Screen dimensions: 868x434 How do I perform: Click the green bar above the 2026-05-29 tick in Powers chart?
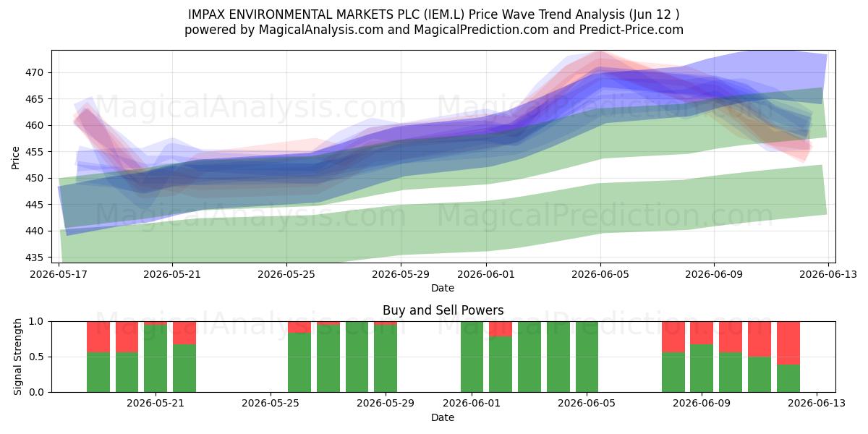pyautogui.click(x=386, y=359)
